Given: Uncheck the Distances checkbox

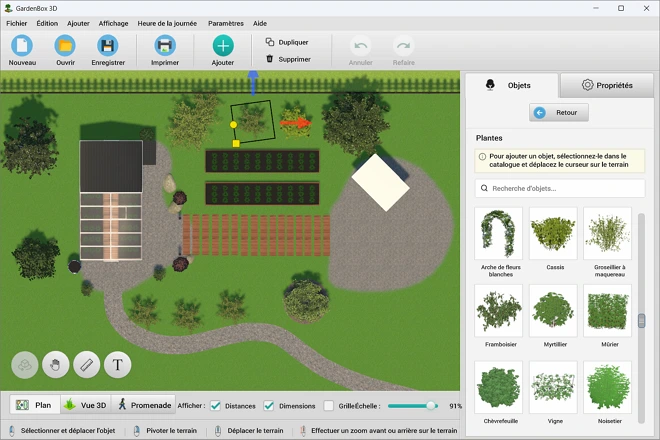Looking at the screenshot, I should pos(215,406).
